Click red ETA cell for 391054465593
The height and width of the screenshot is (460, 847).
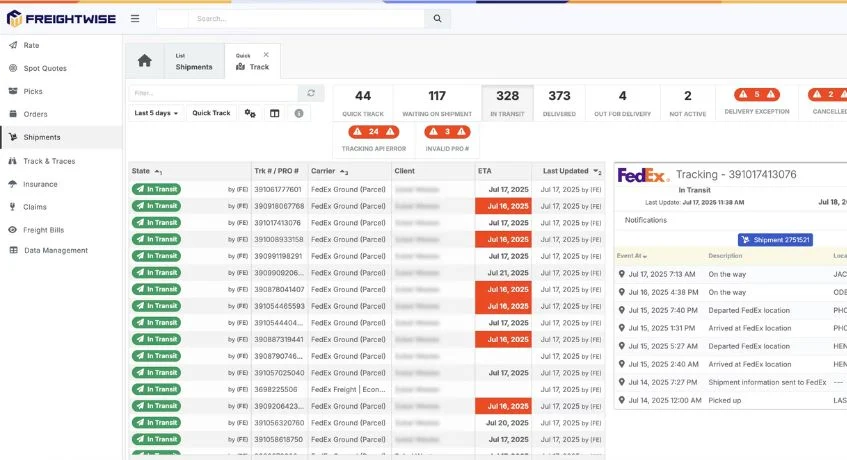coord(503,306)
